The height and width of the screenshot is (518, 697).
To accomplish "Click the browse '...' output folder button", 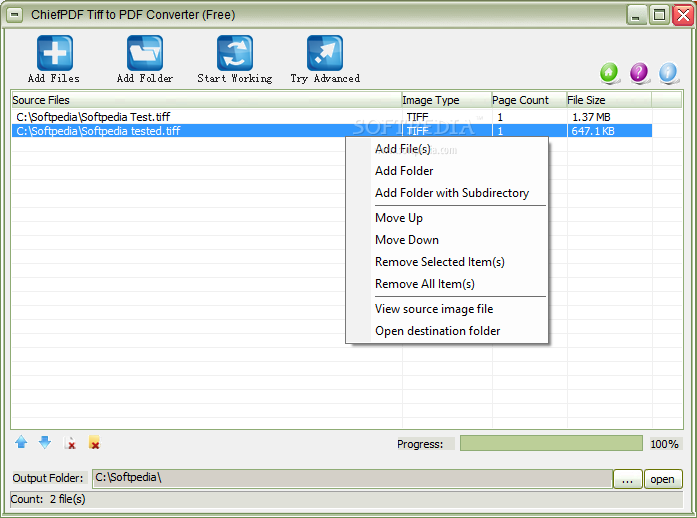I will [x=627, y=479].
